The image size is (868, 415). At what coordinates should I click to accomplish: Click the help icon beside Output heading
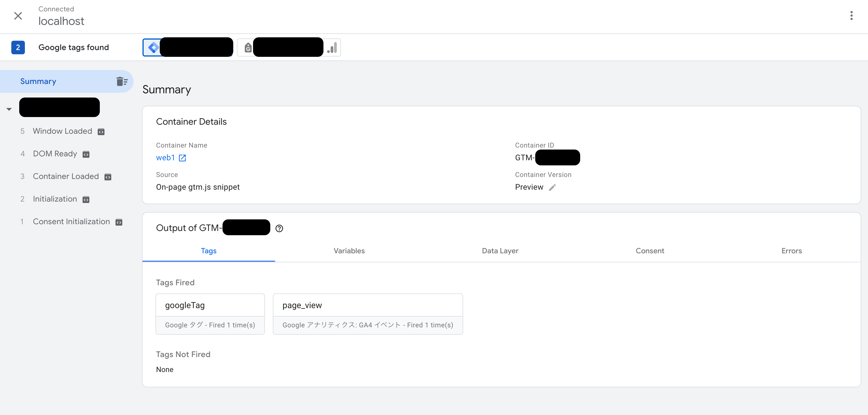279,228
